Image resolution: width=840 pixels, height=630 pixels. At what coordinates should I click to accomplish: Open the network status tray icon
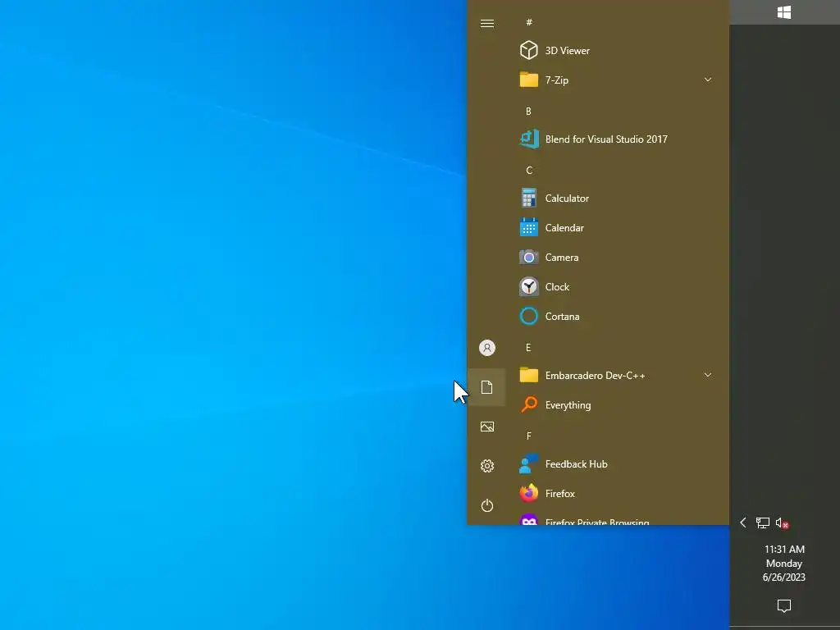click(x=762, y=523)
